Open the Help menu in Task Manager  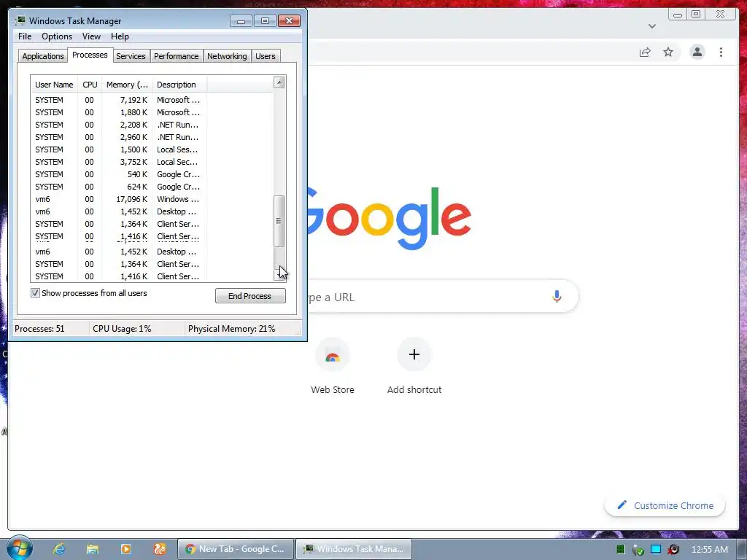120,36
